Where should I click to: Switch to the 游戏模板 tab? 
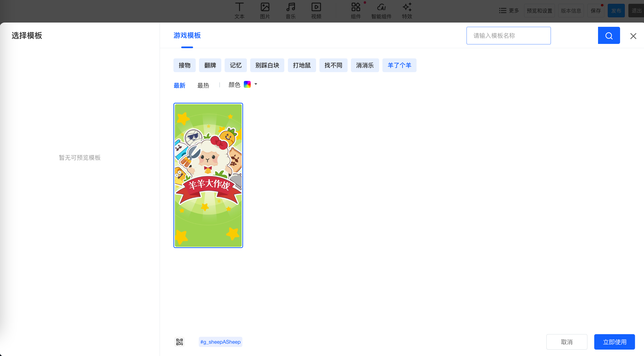187,35
